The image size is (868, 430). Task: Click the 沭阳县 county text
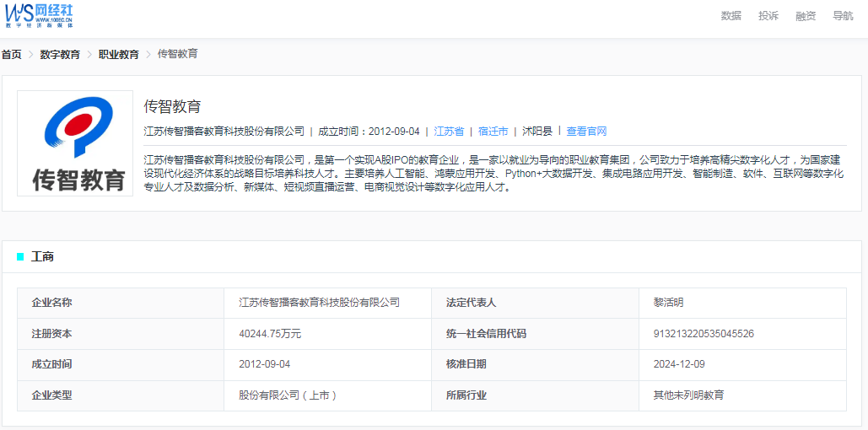537,132
